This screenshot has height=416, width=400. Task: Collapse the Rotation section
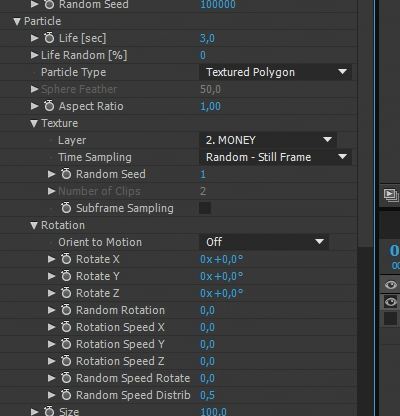click(x=34, y=226)
